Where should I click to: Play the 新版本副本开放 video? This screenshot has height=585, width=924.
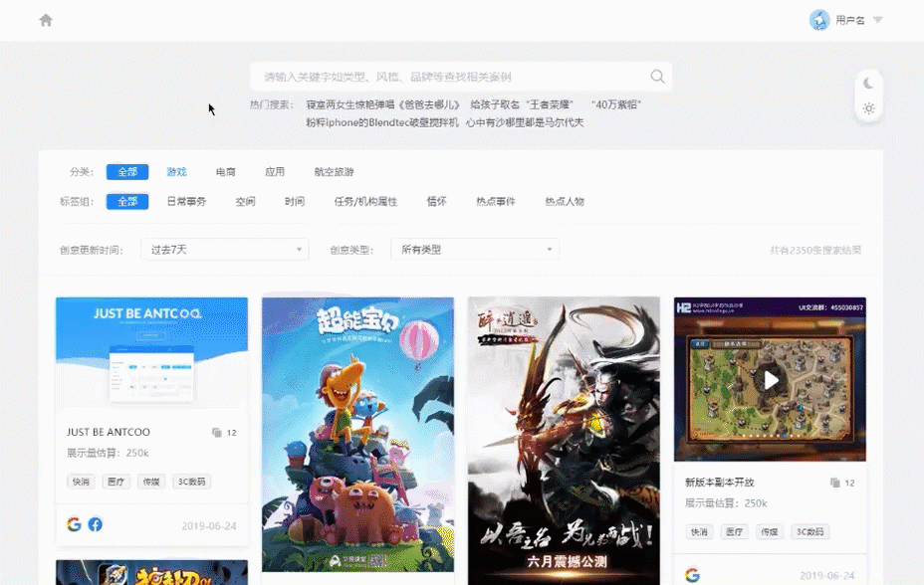771,380
